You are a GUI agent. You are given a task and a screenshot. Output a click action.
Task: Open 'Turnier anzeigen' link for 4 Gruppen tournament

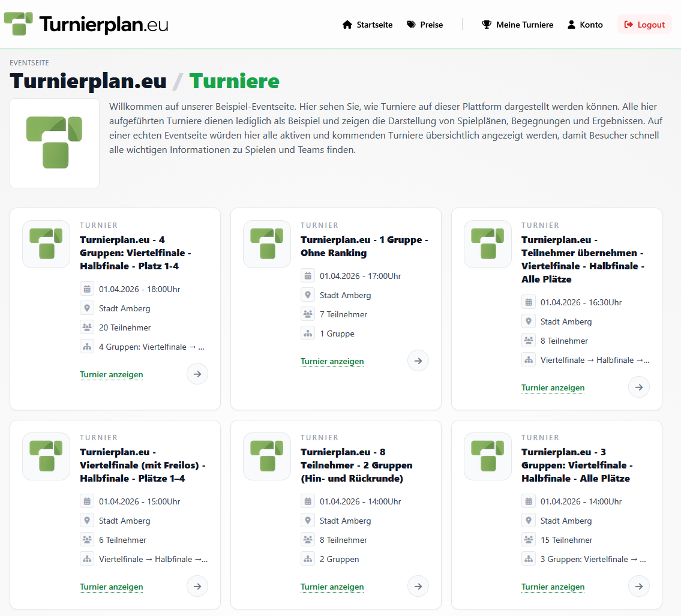pos(112,375)
